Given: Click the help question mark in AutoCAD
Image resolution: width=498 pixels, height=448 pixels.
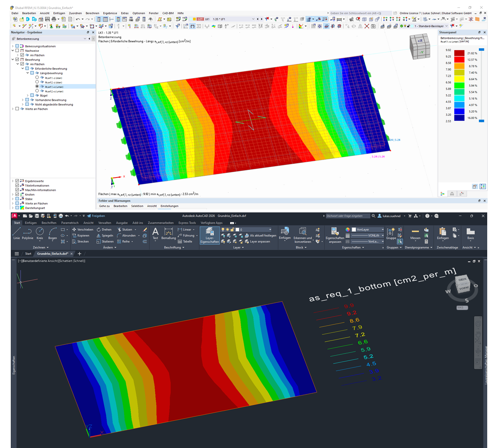Looking at the screenshot, I should [427, 216].
